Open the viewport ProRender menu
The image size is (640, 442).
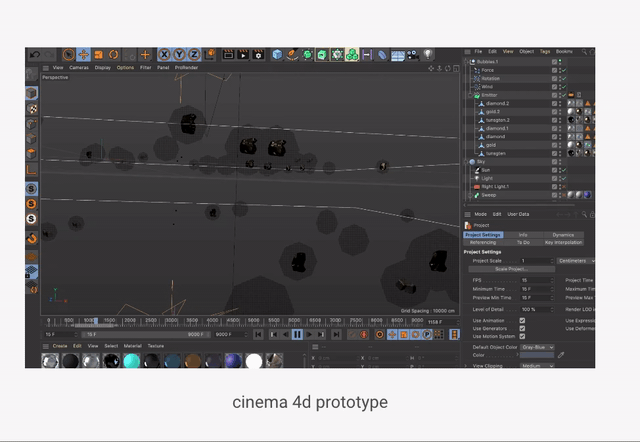tap(187, 68)
